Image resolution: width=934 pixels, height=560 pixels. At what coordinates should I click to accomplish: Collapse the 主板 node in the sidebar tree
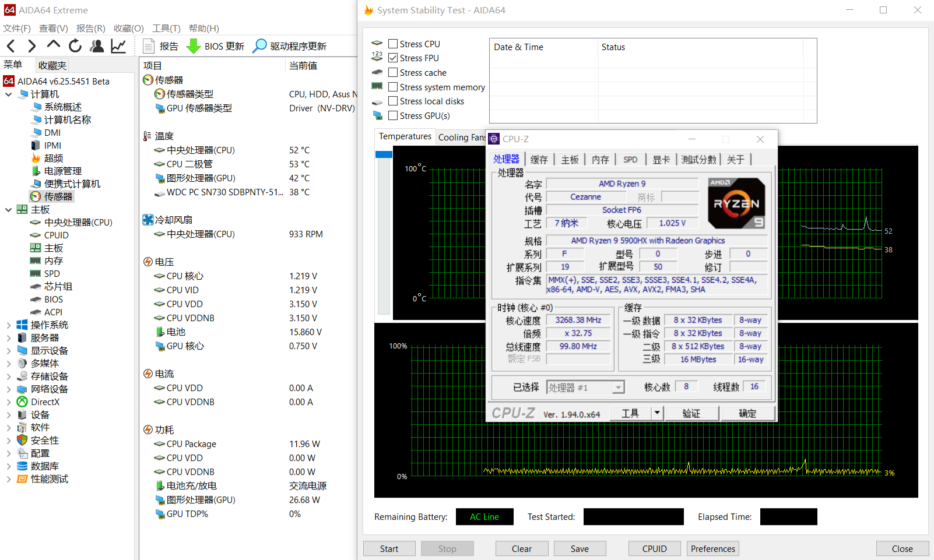pos(8,209)
